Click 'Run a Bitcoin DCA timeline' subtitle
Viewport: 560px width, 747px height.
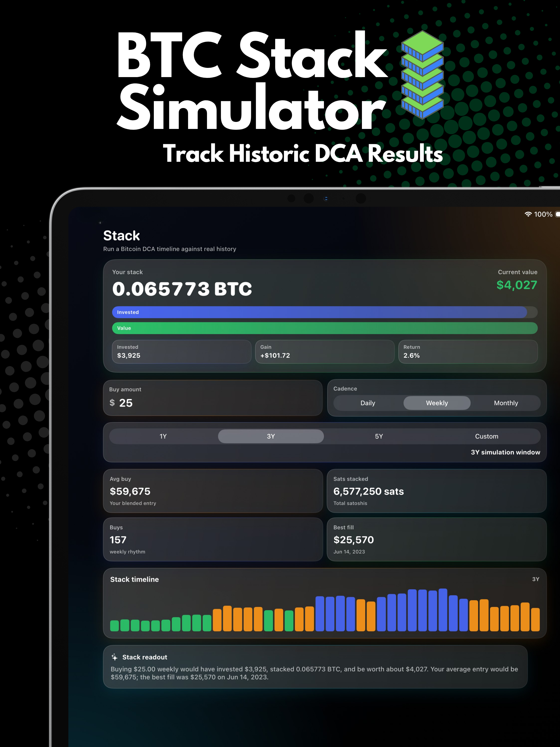coord(170,249)
